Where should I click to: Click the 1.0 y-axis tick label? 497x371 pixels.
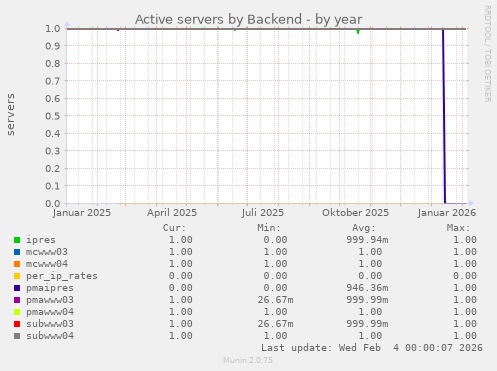coord(53,28)
